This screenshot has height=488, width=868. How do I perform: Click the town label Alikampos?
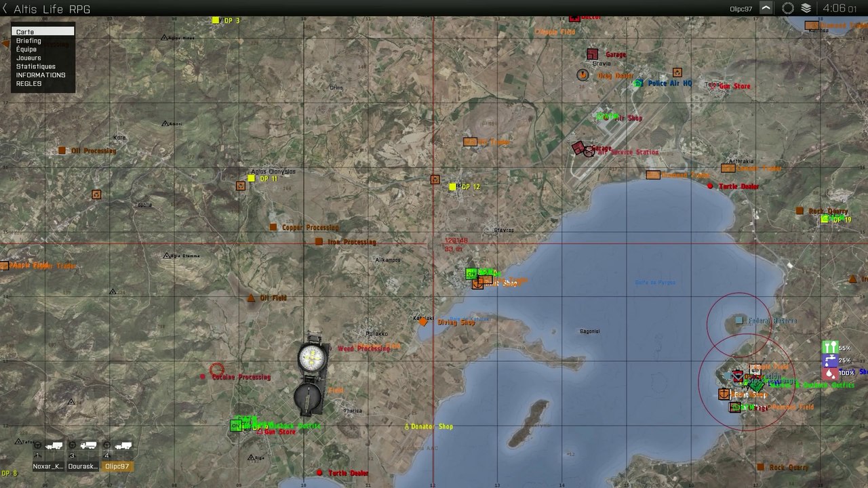(388, 260)
